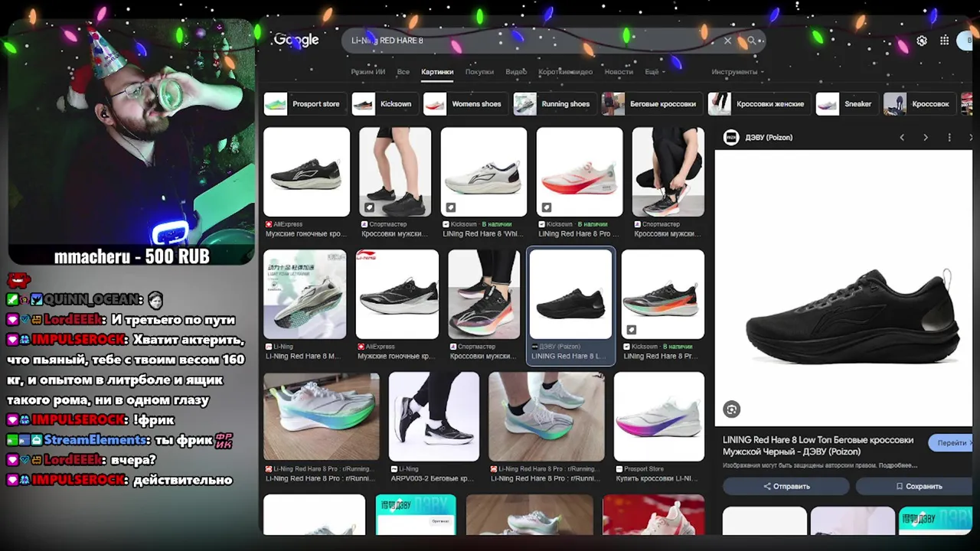Open Google settings gear icon

click(922, 41)
